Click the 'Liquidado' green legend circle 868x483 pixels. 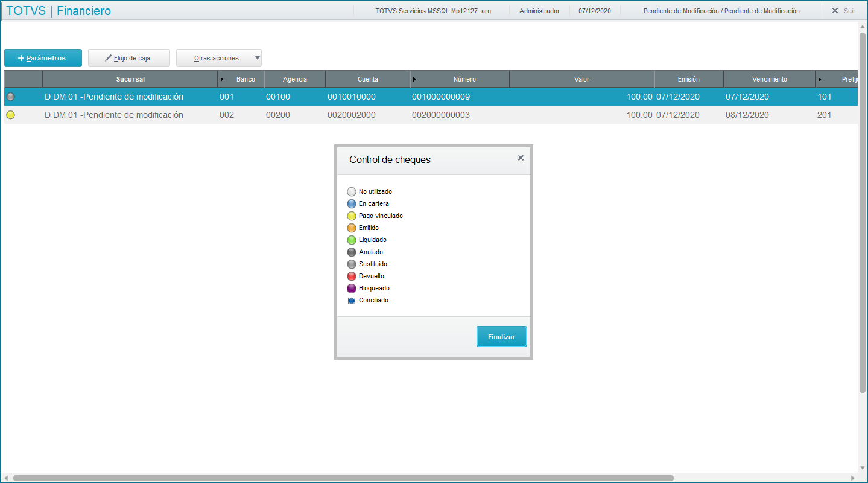pyautogui.click(x=352, y=240)
